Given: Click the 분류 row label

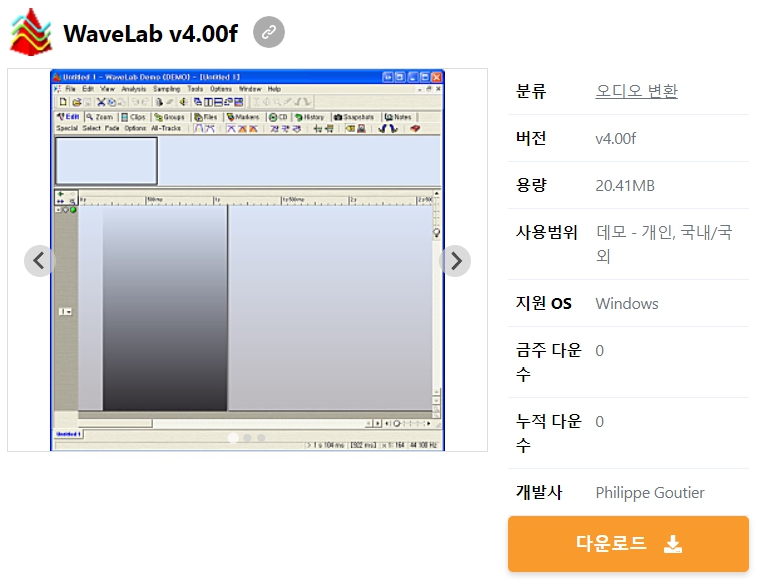Looking at the screenshot, I should tap(531, 91).
